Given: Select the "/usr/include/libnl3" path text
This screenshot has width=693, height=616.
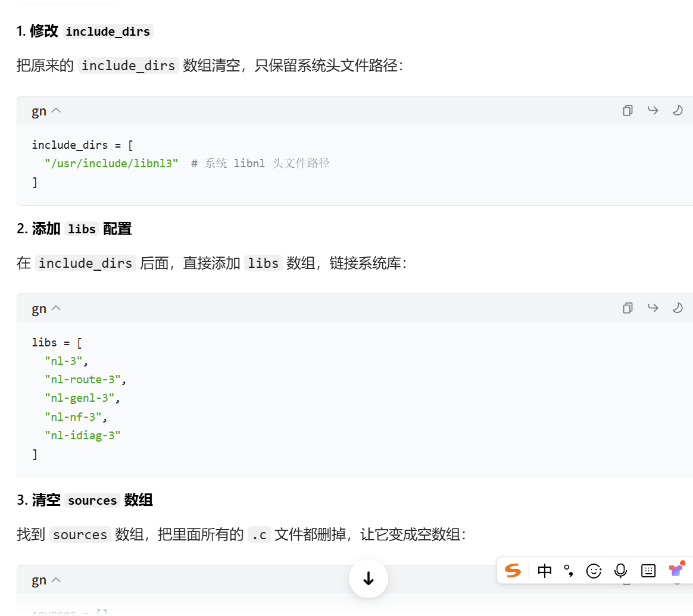Looking at the screenshot, I should pos(111,163).
